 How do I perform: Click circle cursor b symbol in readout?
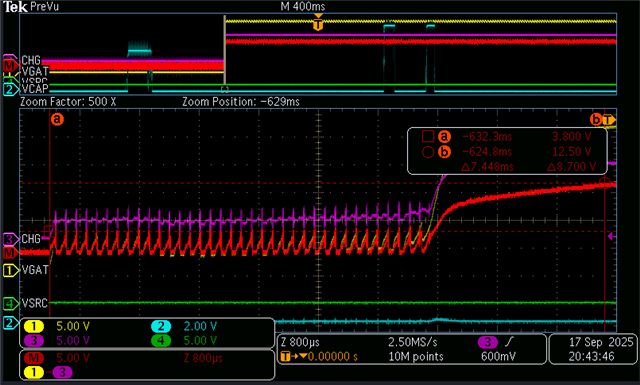pyautogui.click(x=428, y=152)
